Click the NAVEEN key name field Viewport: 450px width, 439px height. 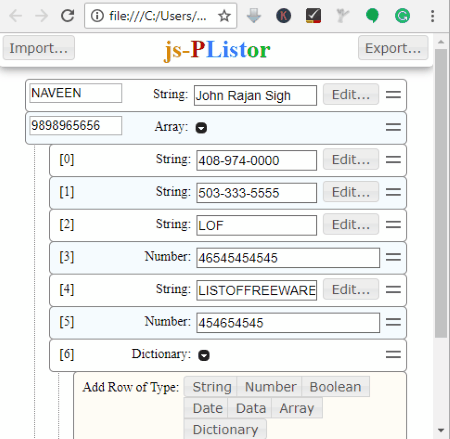tap(76, 93)
